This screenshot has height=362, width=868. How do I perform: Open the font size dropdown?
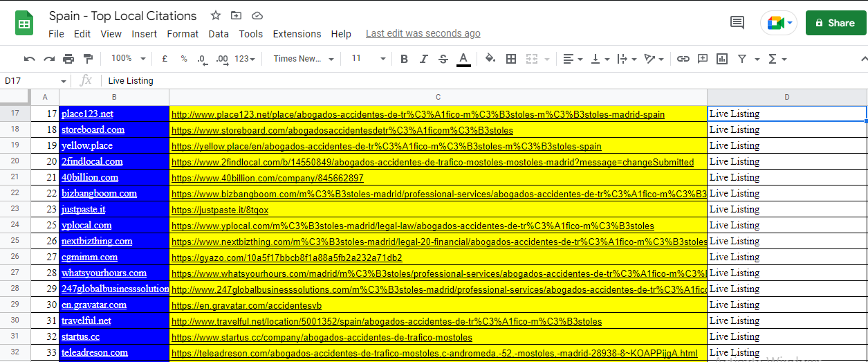coord(369,59)
